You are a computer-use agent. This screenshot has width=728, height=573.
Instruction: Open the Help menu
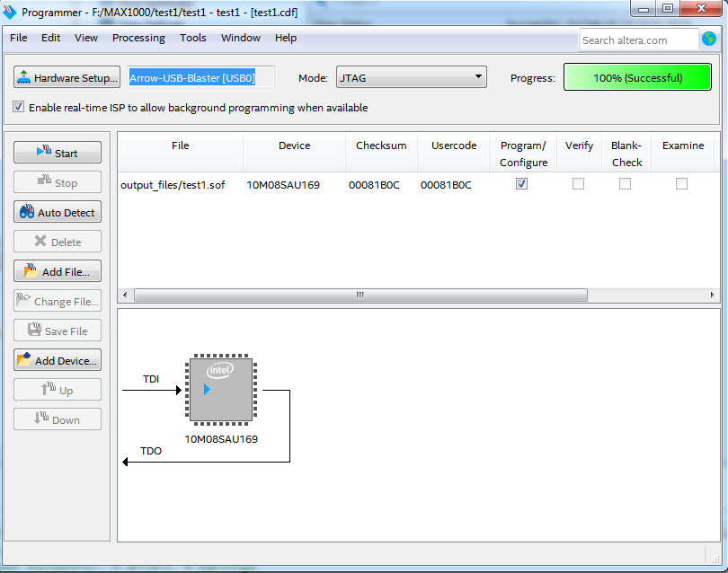pos(286,38)
